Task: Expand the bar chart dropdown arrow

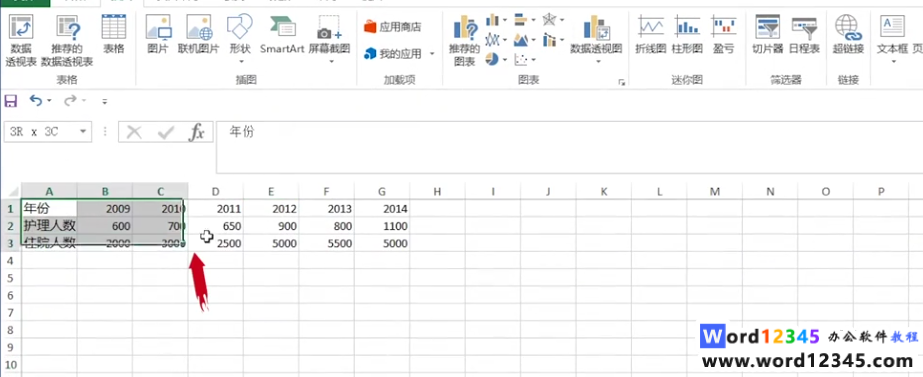Action: [x=533, y=20]
